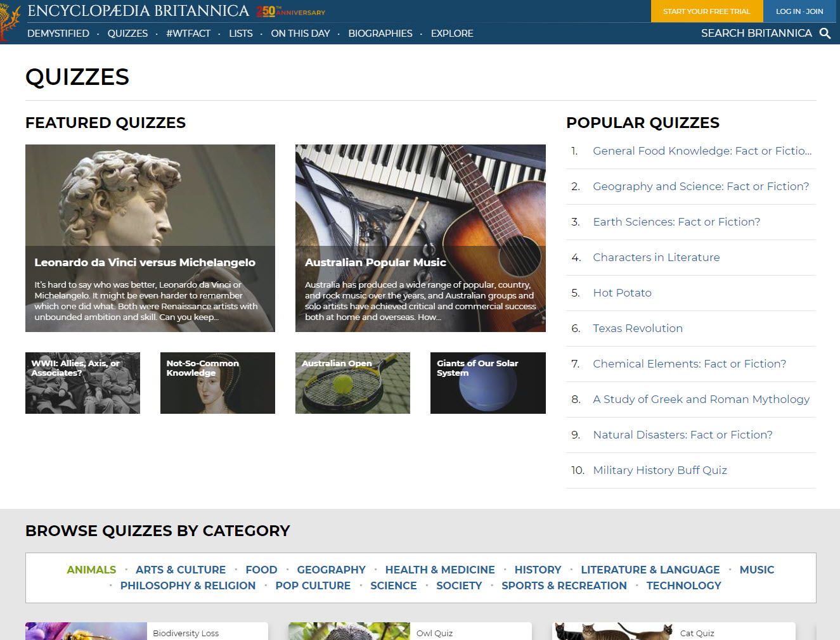Click the Search Britannica field
Viewport: 840px width, 640px height.
click(x=756, y=33)
